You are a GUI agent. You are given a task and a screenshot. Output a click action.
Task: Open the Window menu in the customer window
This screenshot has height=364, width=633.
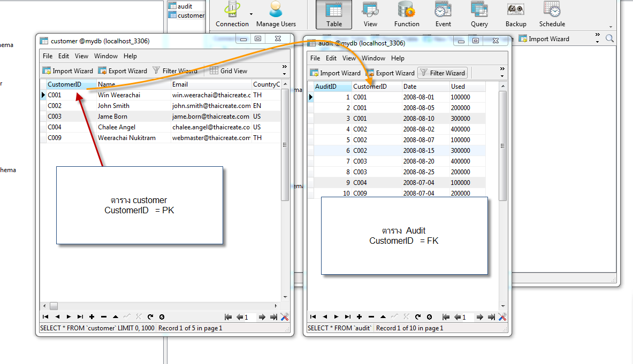(106, 56)
